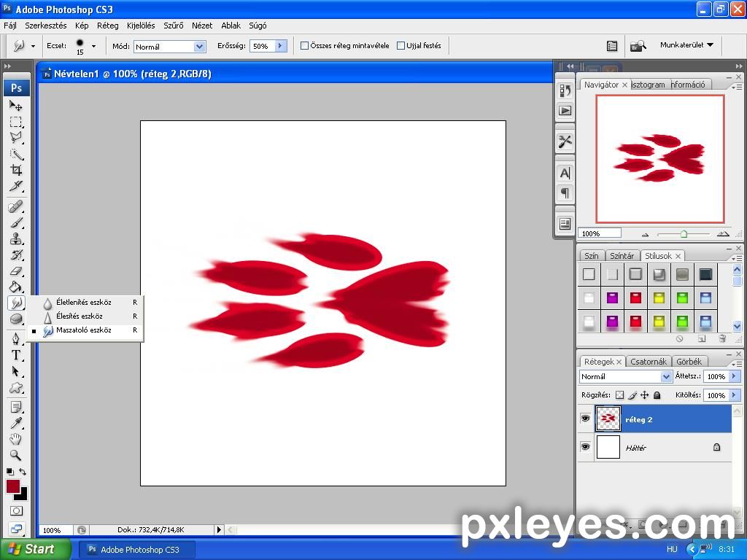Viewport: 747px width, 560px height.
Task: Toggle the Brushes palette icon in options bar
Action: pyautogui.click(x=612, y=46)
